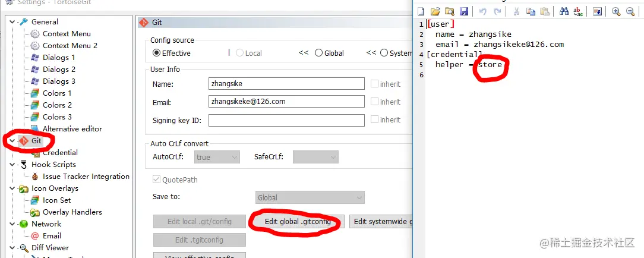The width and height of the screenshot is (644, 258).
Task: Click the Email input field
Action: coord(287,102)
